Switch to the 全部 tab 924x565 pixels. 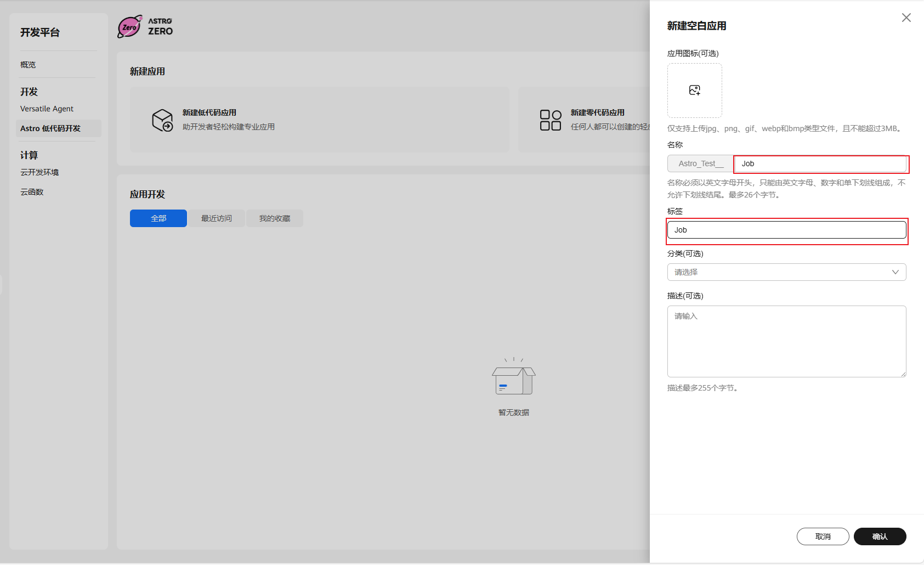pyautogui.click(x=158, y=218)
